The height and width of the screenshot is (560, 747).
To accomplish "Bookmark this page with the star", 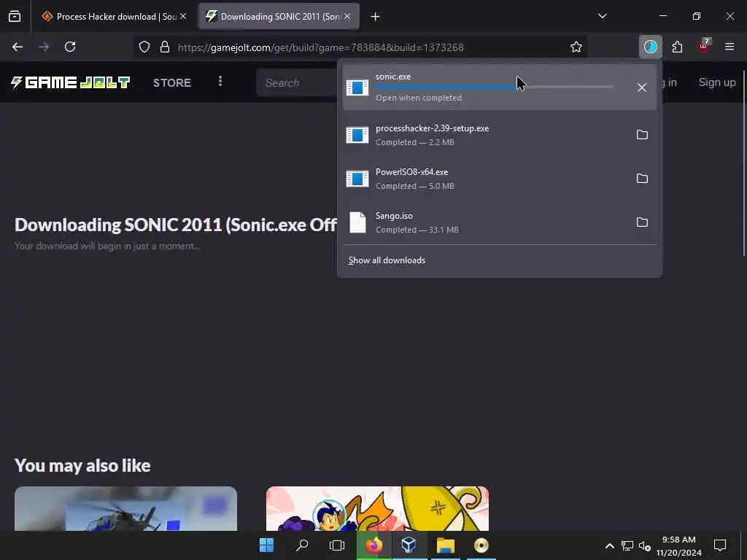I will click(x=576, y=47).
